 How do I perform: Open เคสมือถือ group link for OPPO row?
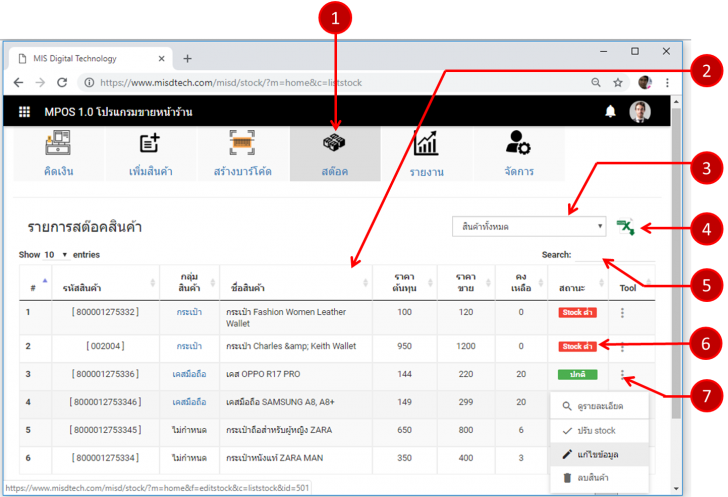coord(189,374)
